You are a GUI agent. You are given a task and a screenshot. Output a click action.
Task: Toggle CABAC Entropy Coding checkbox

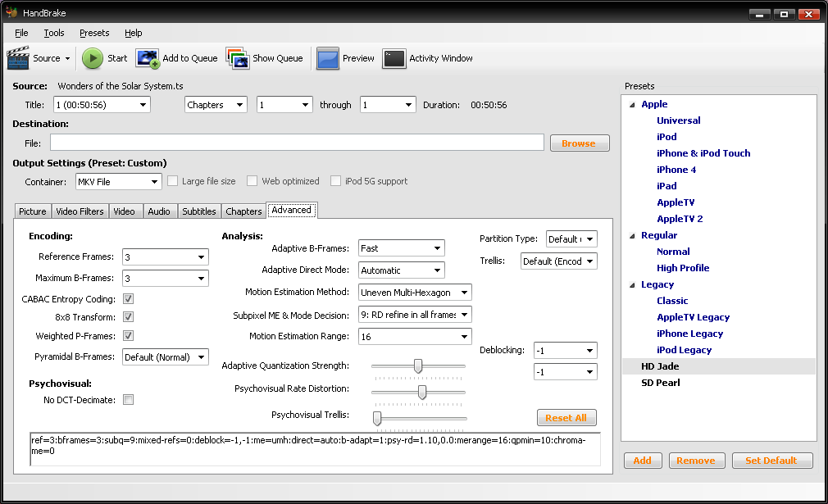[129, 298]
